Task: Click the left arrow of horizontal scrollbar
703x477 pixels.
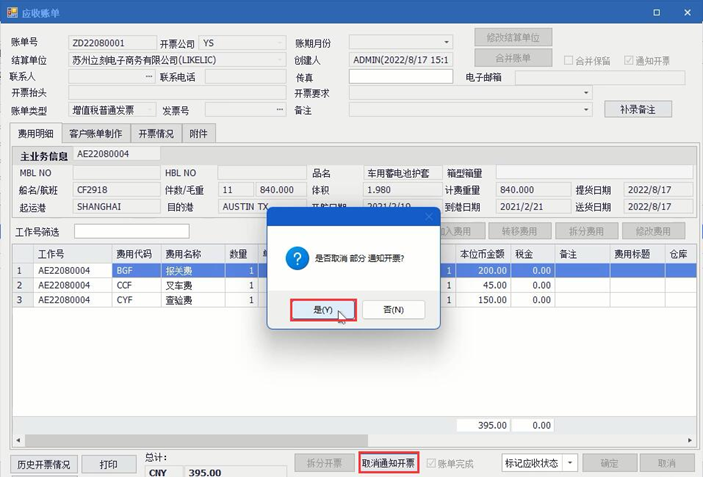Action: (18, 440)
